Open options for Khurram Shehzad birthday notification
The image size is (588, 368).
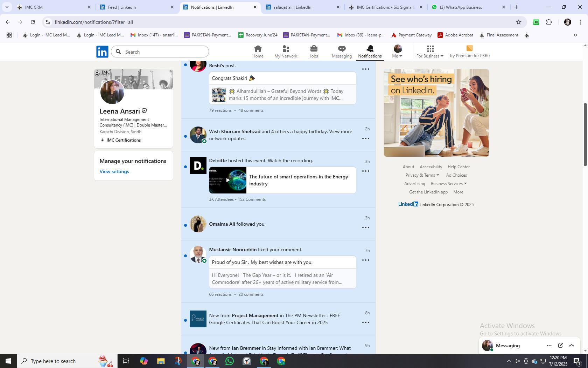tap(365, 138)
